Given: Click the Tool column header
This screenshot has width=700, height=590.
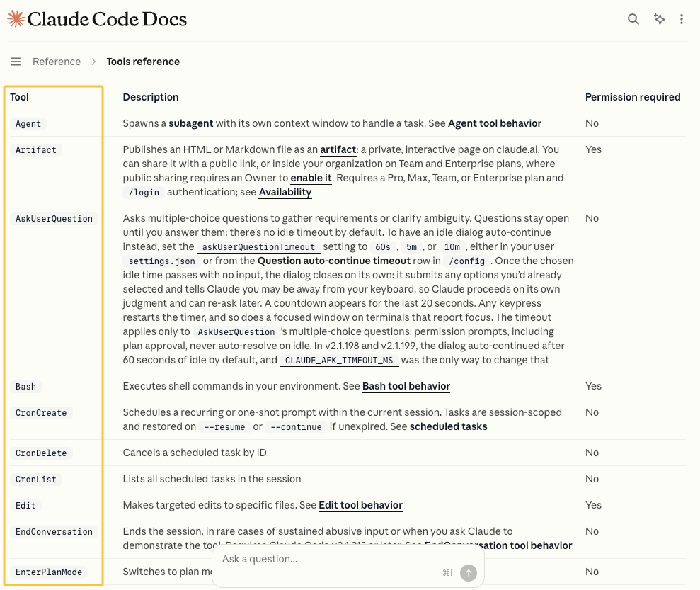Looking at the screenshot, I should (19, 97).
